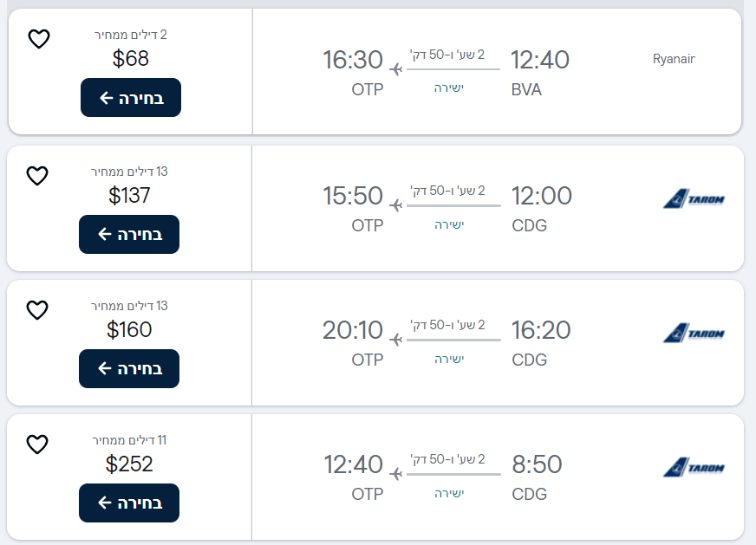Screen dimensions: 756x545
Task: Click the Ryanair airline logo
Action: click(674, 59)
